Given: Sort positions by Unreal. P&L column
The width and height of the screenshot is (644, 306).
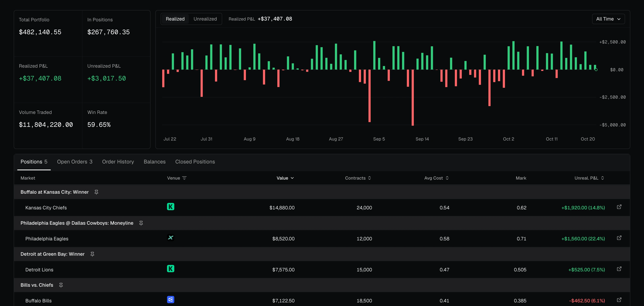Looking at the screenshot, I should pyautogui.click(x=589, y=178).
